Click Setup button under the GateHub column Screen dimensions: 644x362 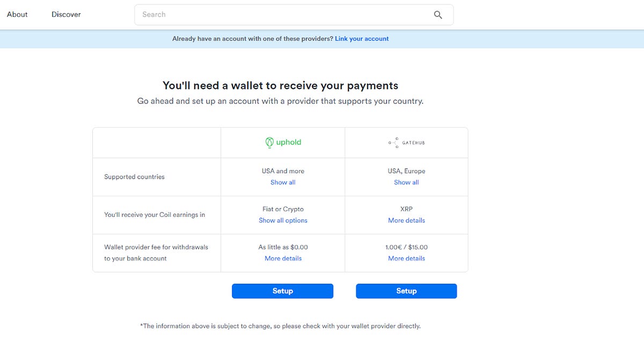(x=406, y=291)
